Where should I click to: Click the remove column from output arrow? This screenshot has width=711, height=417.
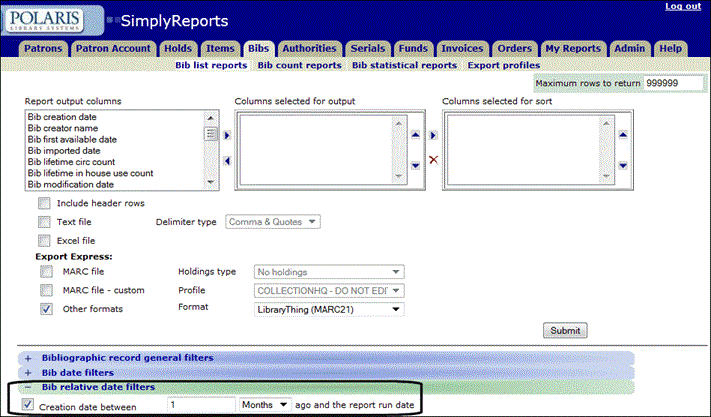click(226, 160)
